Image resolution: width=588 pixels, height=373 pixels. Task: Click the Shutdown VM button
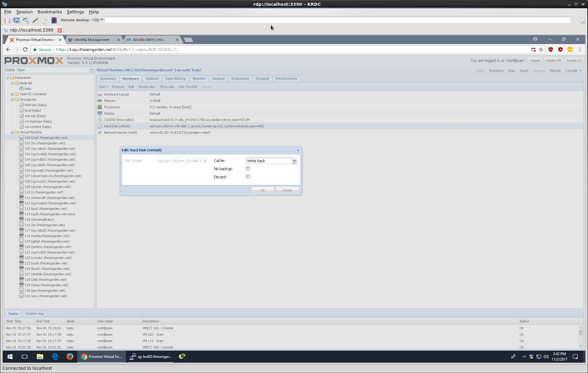[x=496, y=71]
